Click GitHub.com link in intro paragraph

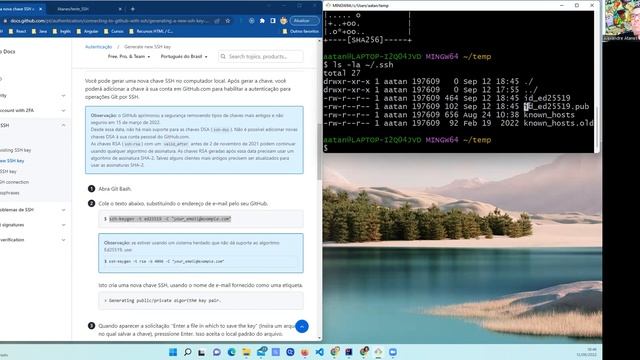(196, 89)
